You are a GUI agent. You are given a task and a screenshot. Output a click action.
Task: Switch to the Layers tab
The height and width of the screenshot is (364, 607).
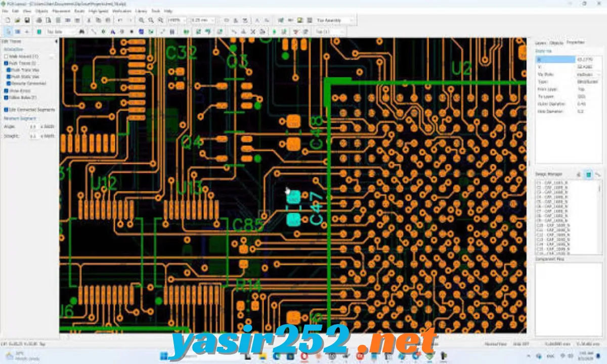click(541, 43)
